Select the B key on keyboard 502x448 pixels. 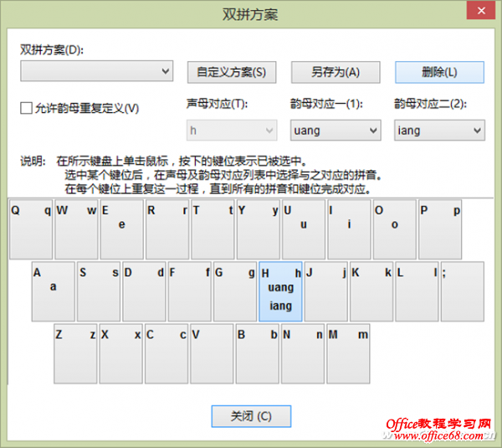coord(258,353)
